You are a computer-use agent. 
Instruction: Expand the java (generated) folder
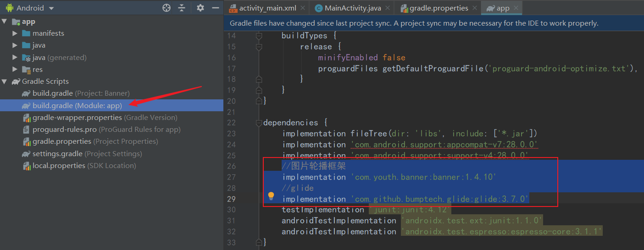15,57
